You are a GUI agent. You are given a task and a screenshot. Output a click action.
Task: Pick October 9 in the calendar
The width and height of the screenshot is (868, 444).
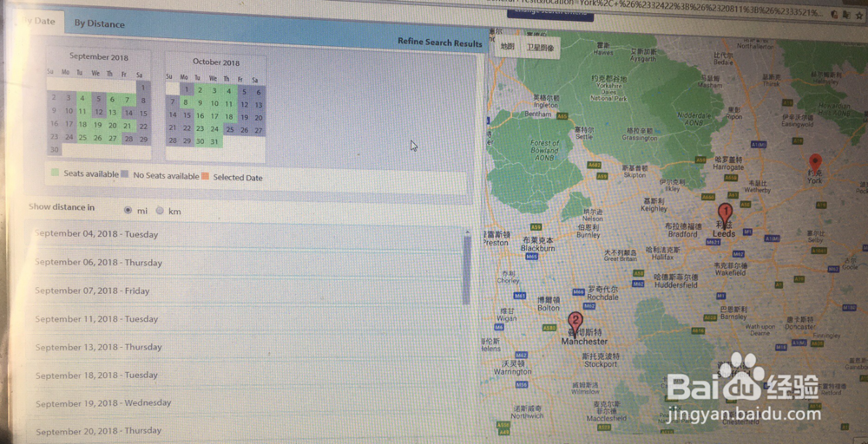[x=200, y=103]
